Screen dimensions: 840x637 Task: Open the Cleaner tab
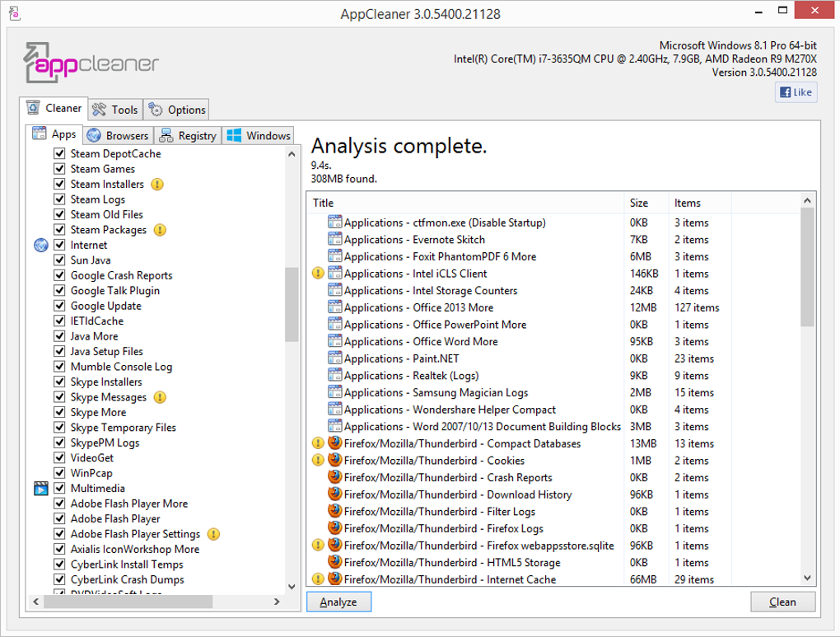click(54, 108)
